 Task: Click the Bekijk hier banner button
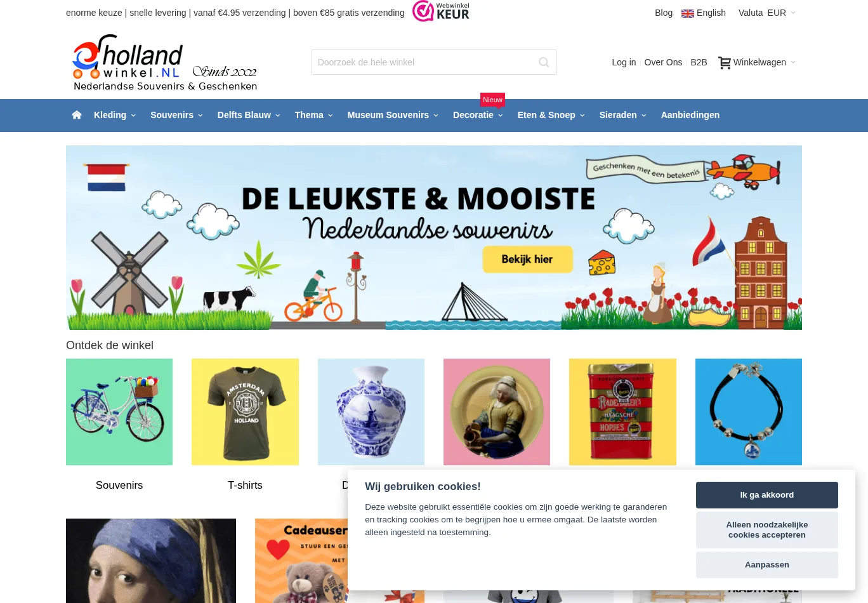527,259
